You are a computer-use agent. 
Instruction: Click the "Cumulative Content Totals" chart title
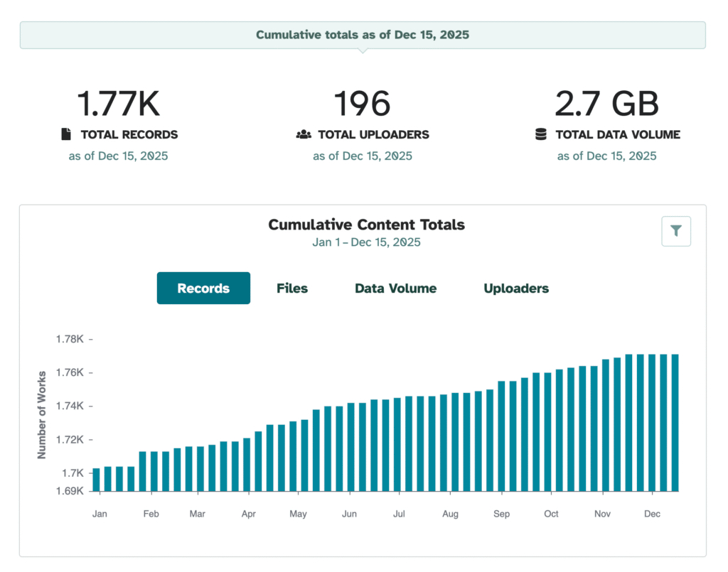tap(366, 225)
